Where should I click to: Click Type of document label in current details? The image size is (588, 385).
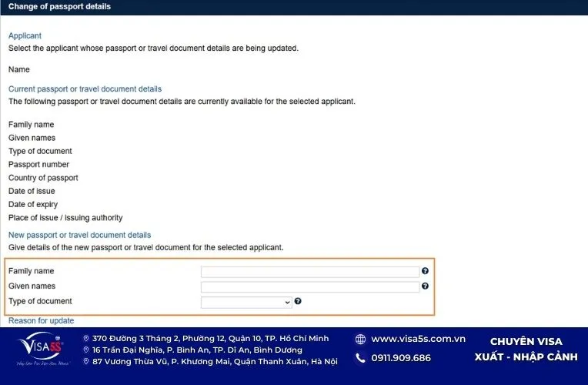pyautogui.click(x=40, y=151)
